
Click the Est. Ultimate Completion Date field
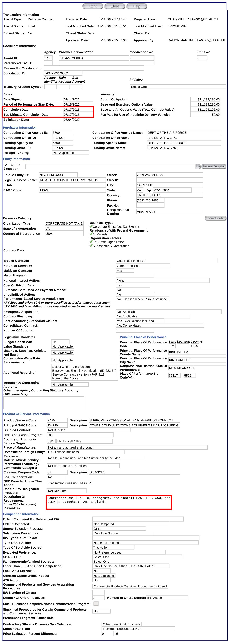click(x=78, y=114)
